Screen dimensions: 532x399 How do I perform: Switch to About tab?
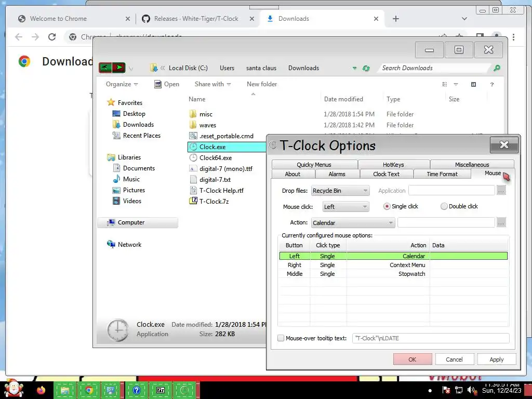click(292, 174)
